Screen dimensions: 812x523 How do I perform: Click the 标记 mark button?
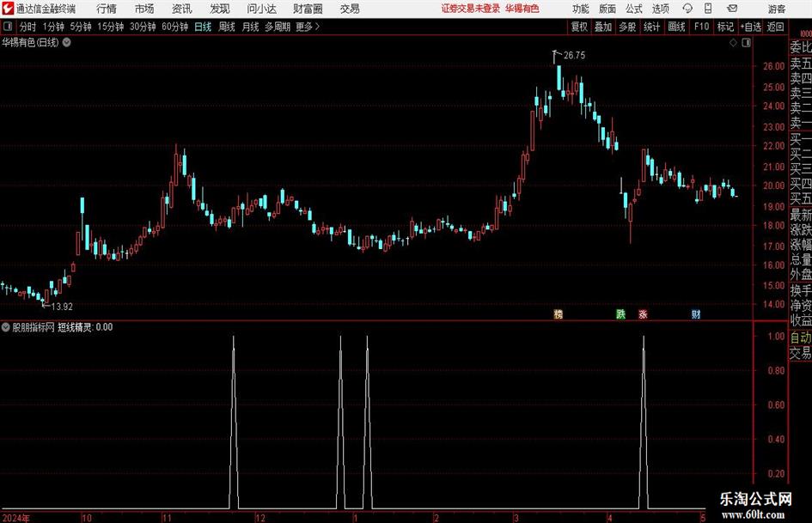pos(725,27)
